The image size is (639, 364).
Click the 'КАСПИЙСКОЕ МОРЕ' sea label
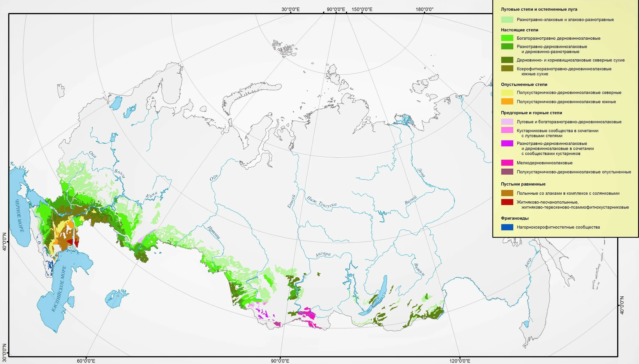[x=59, y=289]
